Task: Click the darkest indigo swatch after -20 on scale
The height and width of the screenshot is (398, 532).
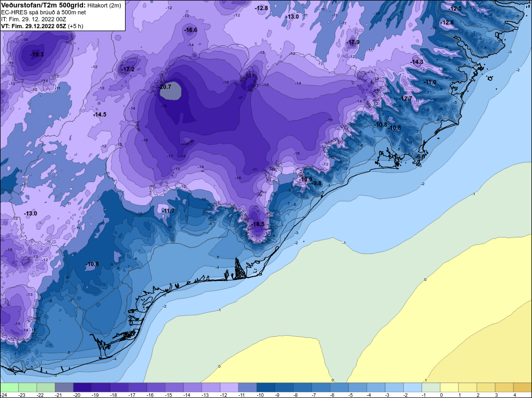Action: [82, 387]
